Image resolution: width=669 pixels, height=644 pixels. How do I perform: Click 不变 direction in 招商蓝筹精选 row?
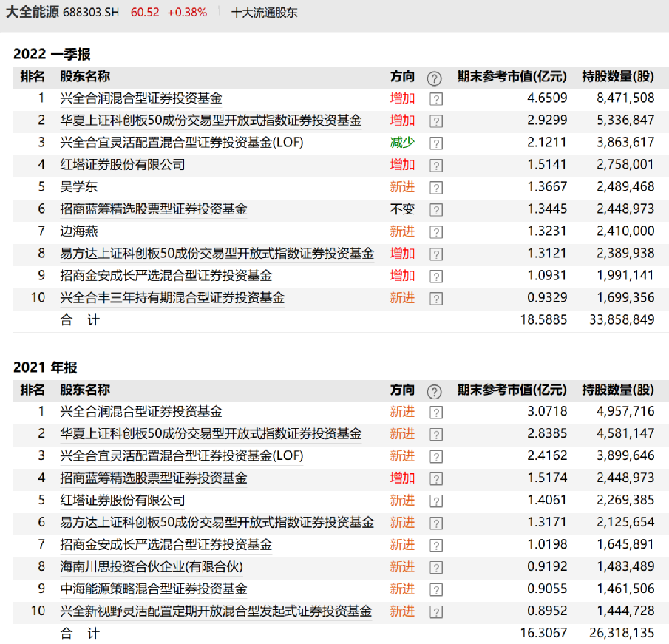pyautogui.click(x=402, y=209)
